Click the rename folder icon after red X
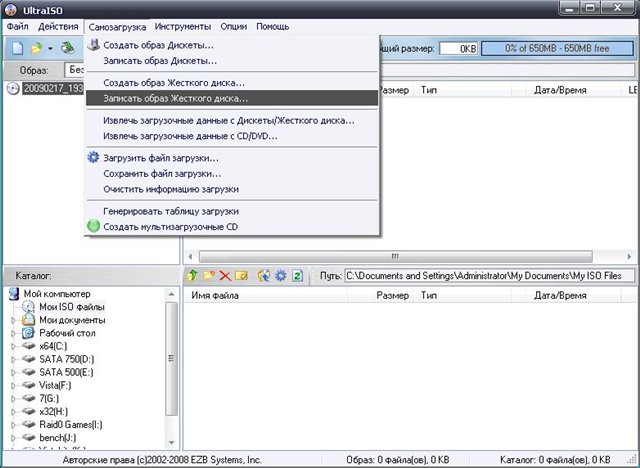Screen dimensions: 640x468 [242, 276]
